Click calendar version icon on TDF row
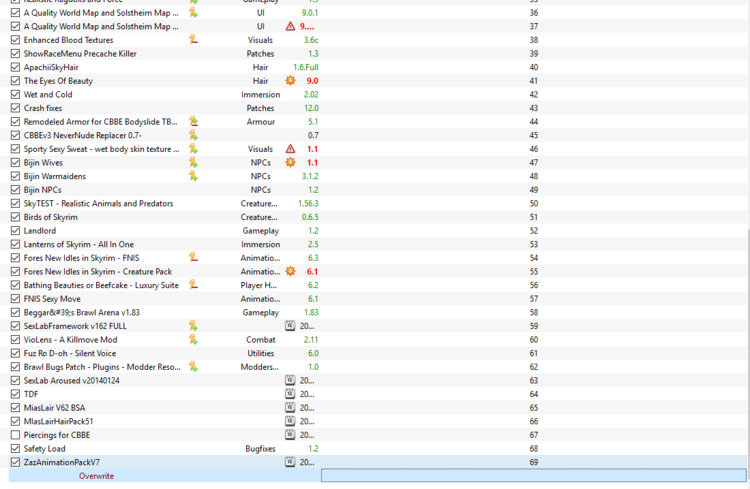The height and width of the screenshot is (489, 750). point(290,394)
